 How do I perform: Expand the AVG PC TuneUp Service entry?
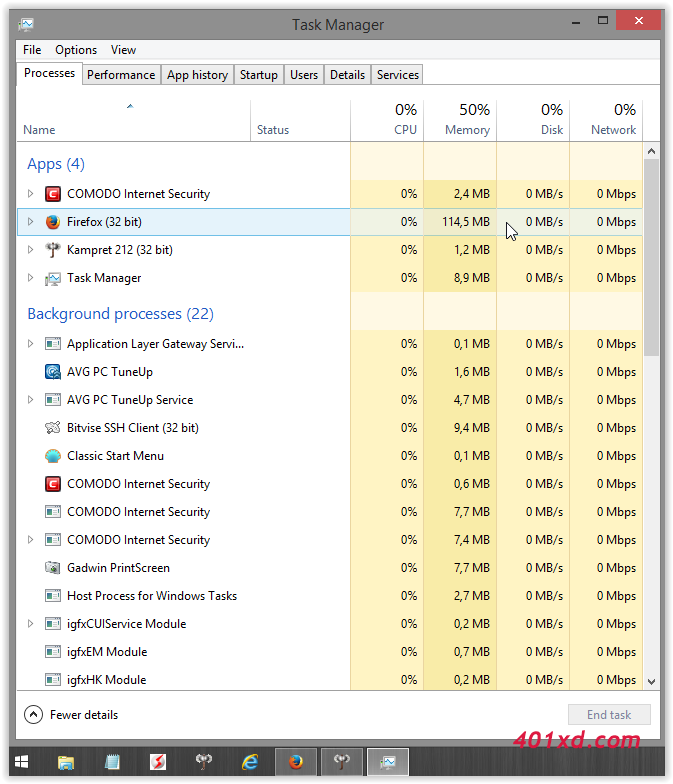[x=30, y=400]
